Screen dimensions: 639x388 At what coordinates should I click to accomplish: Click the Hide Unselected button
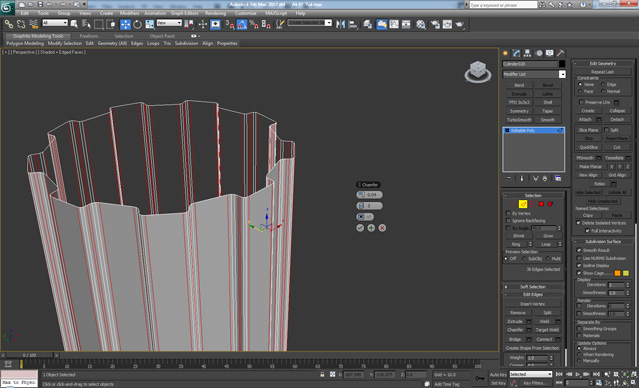point(603,201)
